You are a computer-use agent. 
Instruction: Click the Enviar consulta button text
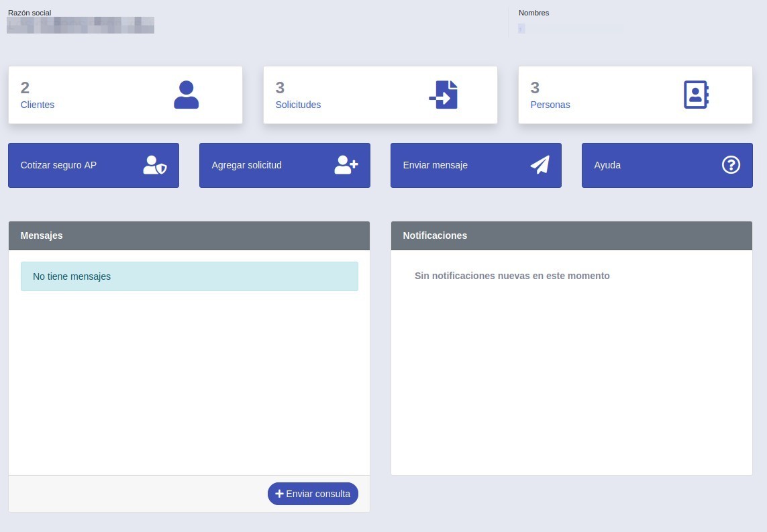pyautogui.click(x=318, y=494)
